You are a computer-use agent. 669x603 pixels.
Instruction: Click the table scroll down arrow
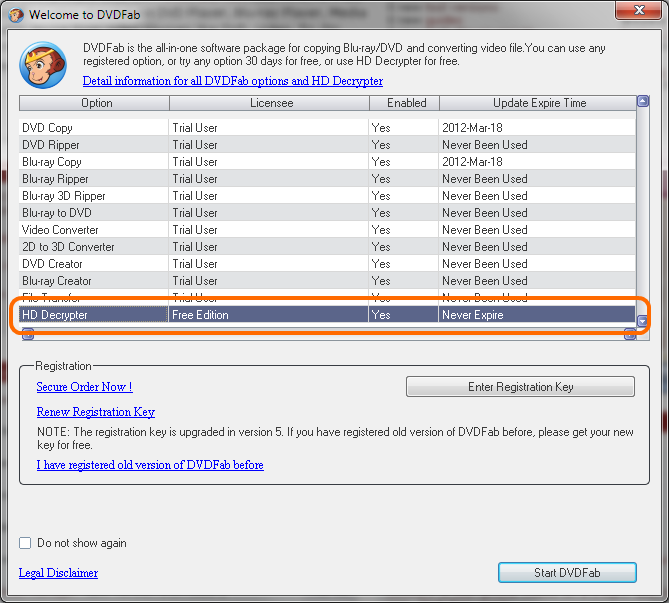tap(642, 321)
